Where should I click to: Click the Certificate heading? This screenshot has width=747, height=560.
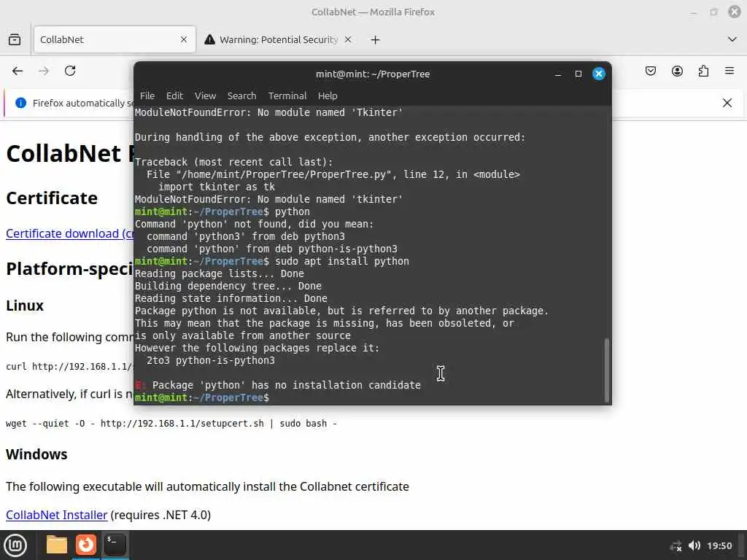[52, 198]
